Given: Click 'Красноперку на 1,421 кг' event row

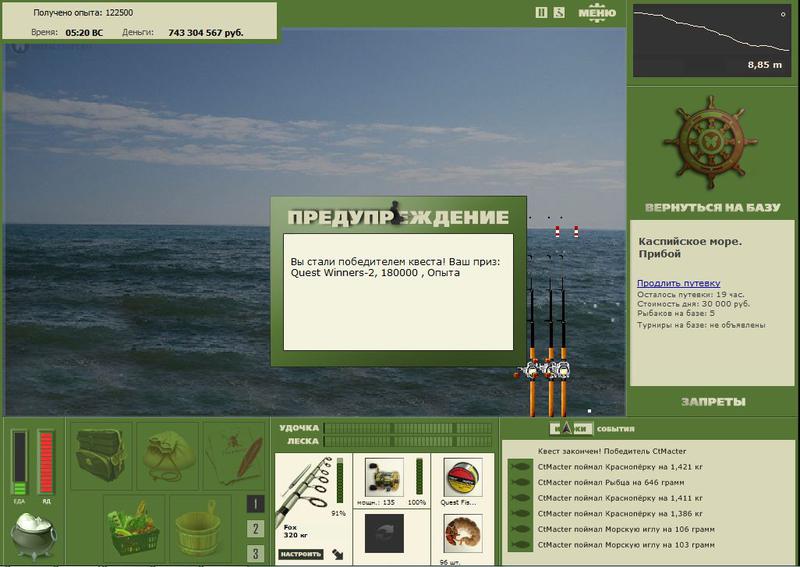Looking at the screenshot, I should pos(620,466).
